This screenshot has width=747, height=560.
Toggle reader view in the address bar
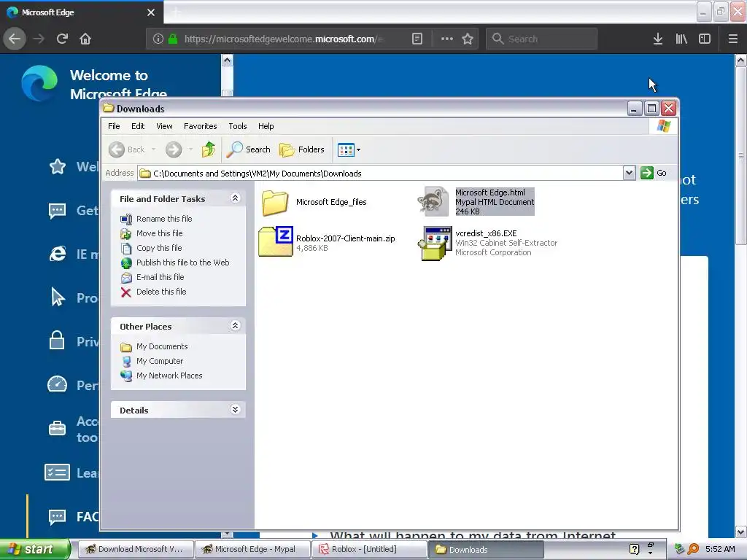tap(417, 39)
